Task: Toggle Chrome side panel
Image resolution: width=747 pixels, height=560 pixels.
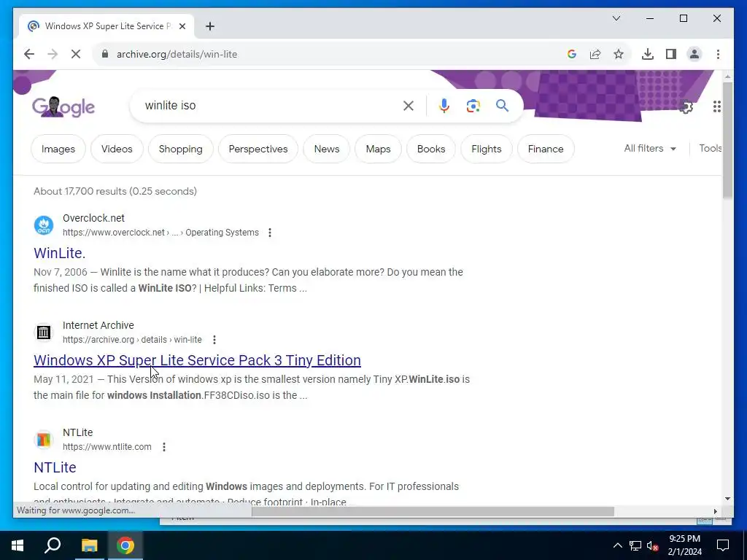Action: click(671, 54)
